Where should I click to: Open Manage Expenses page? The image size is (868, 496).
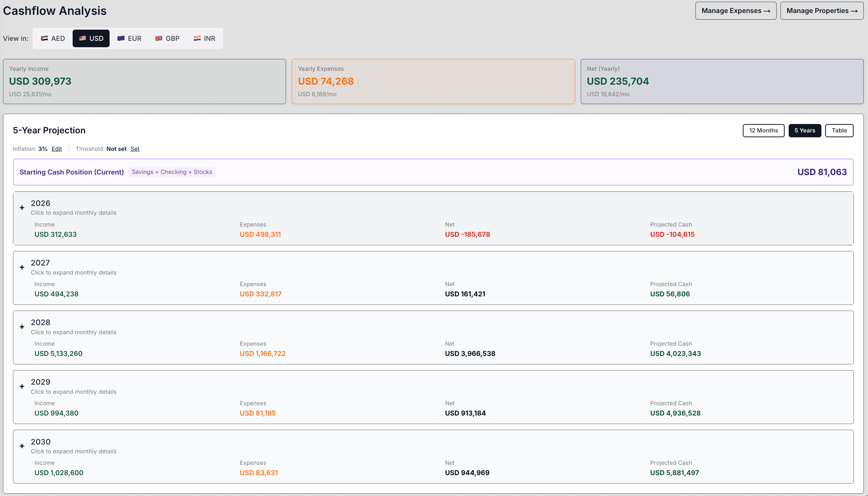coord(735,11)
